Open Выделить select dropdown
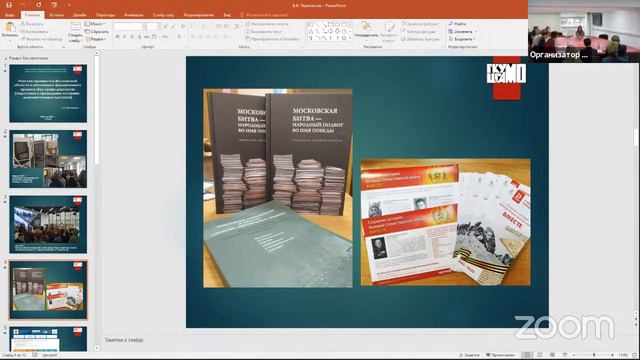 click(x=462, y=39)
